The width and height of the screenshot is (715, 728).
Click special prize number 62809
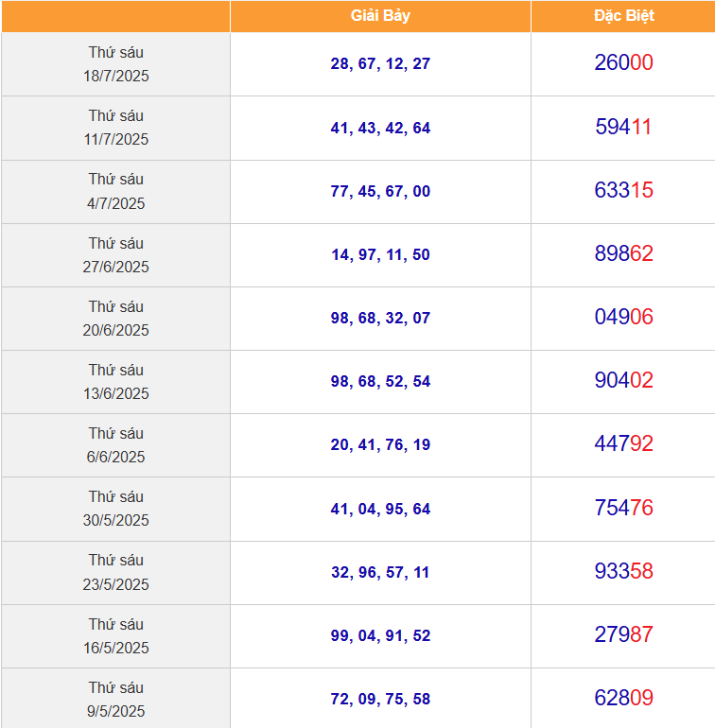[623, 698]
